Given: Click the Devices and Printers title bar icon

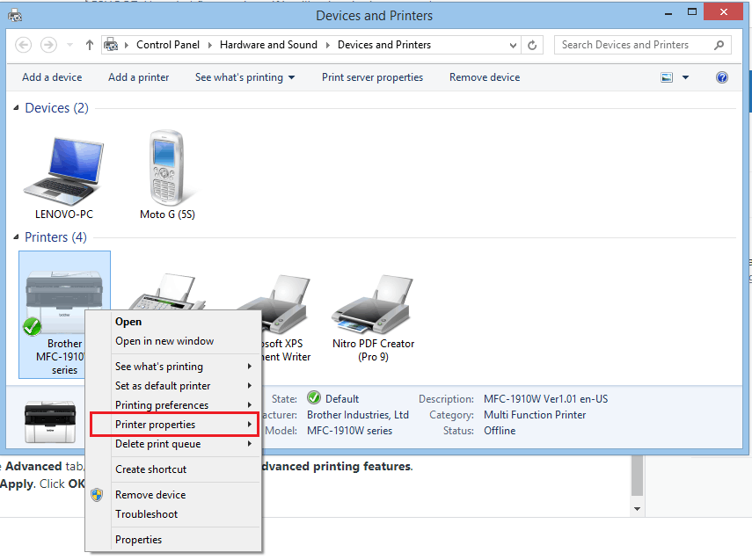Looking at the screenshot, I should coord(15,15).
